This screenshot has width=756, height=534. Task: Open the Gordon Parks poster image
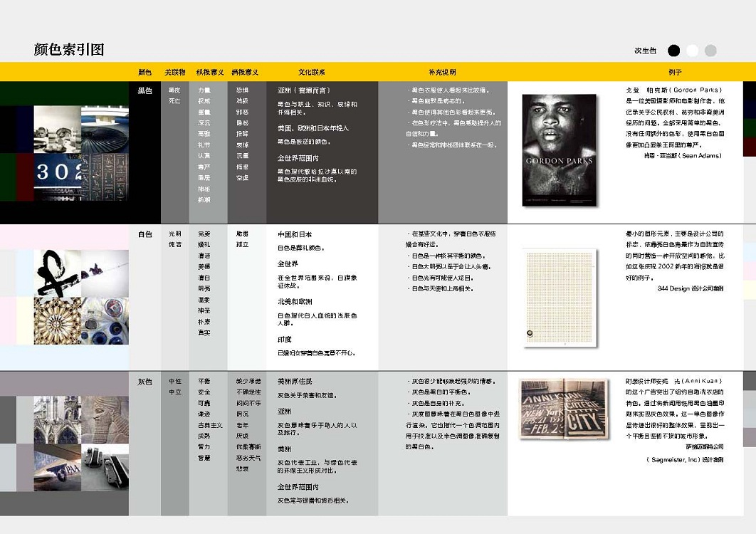pyautogui.click(x=559, y=151)
